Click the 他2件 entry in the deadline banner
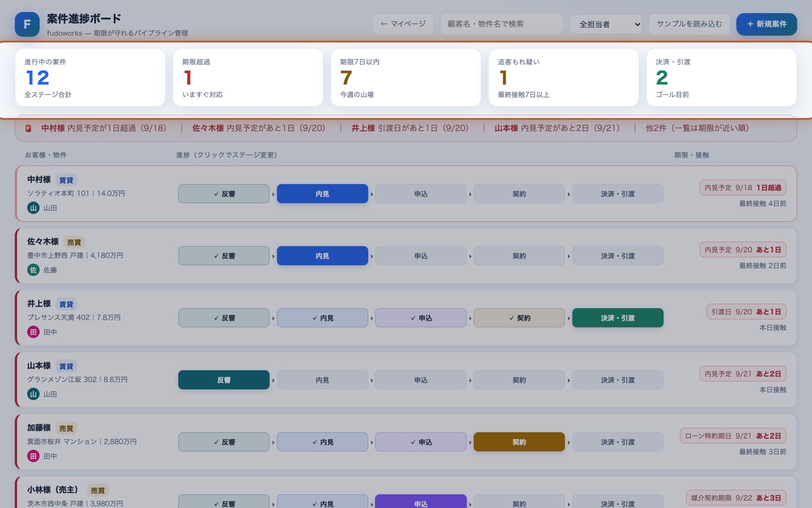 [x=697, y=128]
